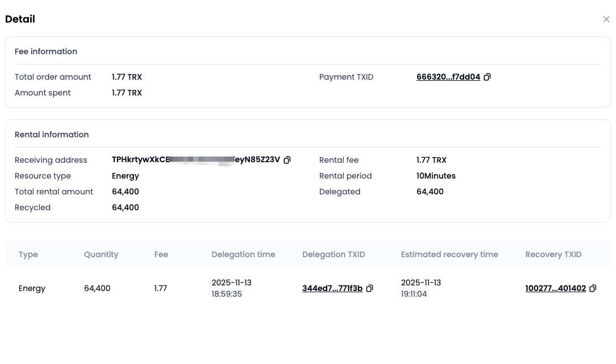The width and height of the screenshot is (616, 364).
Task: Click the Energy row in table
Action: (x=307, y=288)
